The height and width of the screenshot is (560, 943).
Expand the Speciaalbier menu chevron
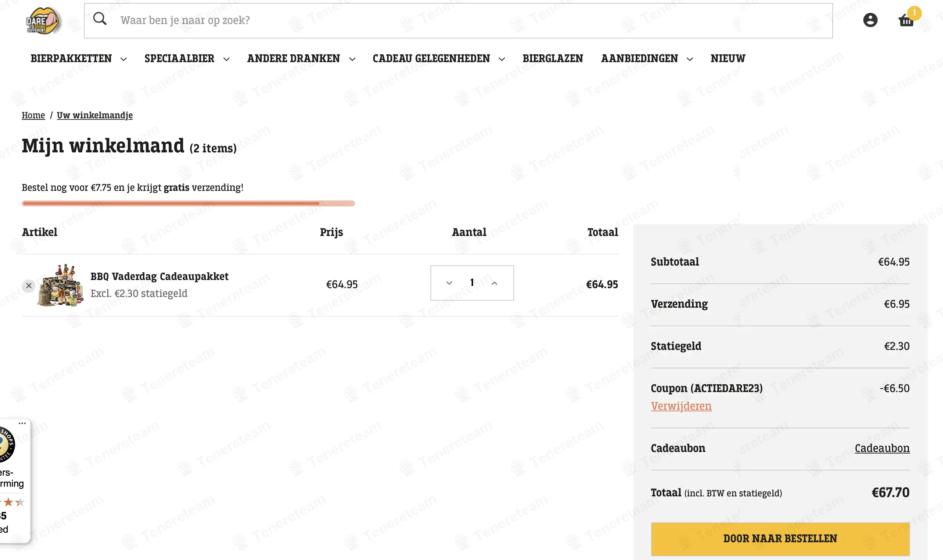tap(226, 59)
